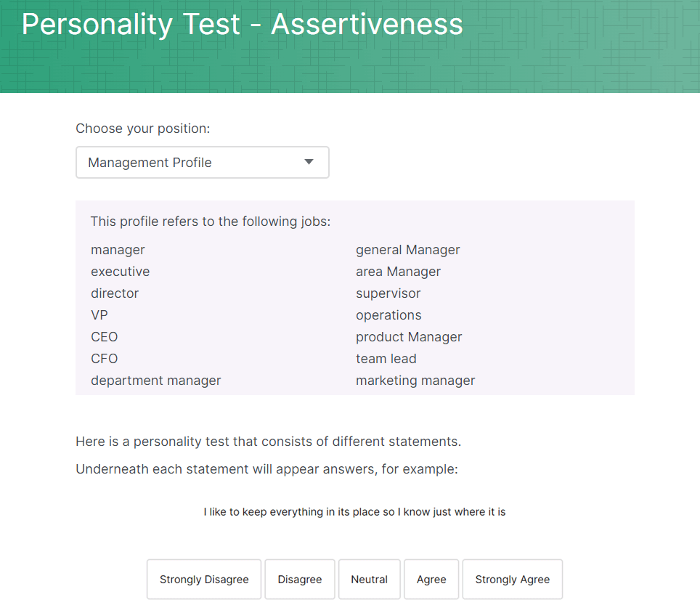Click the Personality Test - Assertiveness header
Screen dimensions: 700x613
[243, 24]
